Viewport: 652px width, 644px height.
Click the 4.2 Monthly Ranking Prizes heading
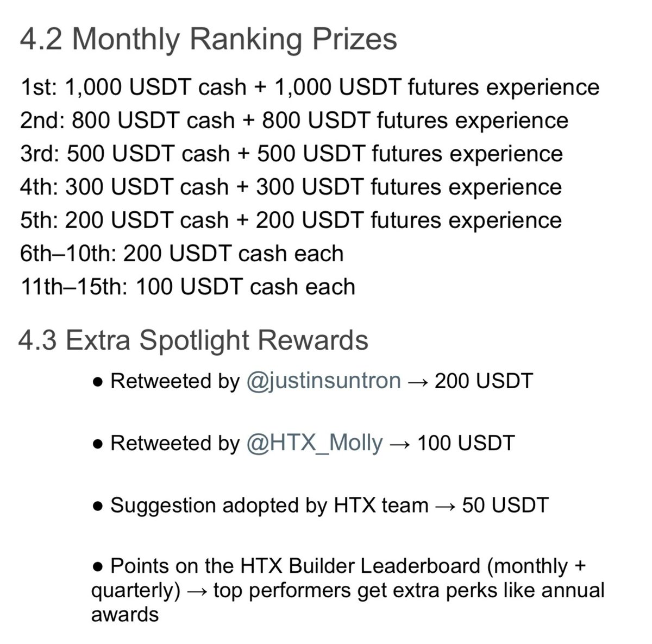pyautogui.click(x=208, y=40)
